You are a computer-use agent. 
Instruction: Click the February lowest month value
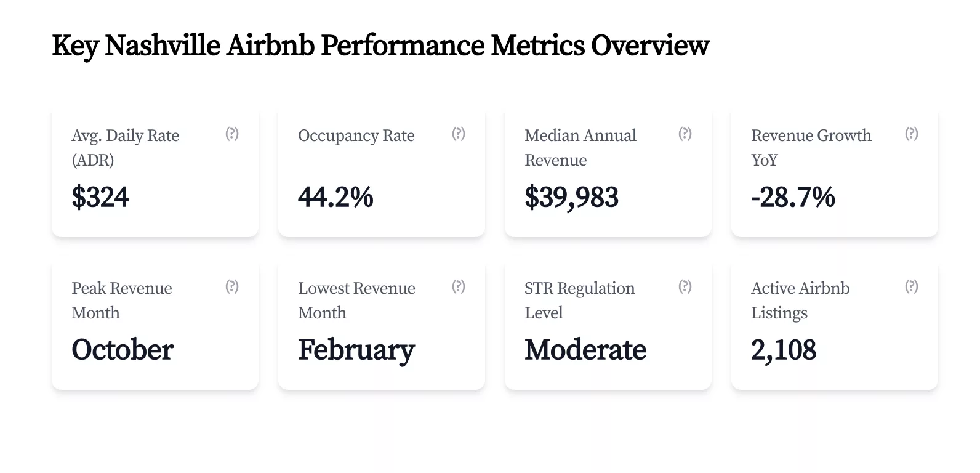tap(356, 349)
